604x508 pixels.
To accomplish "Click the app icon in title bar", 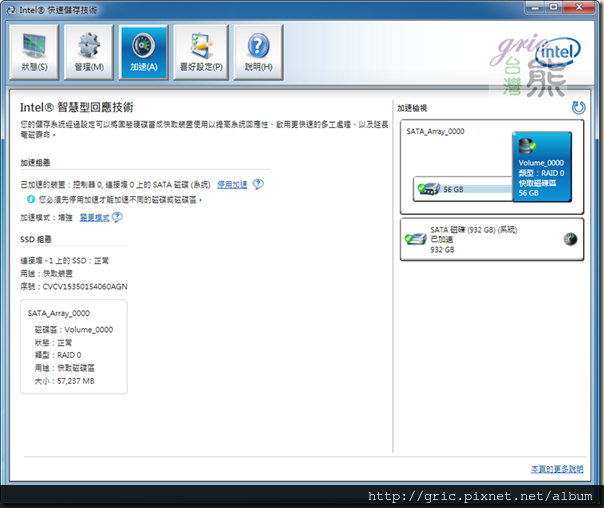I will point(11,10).
